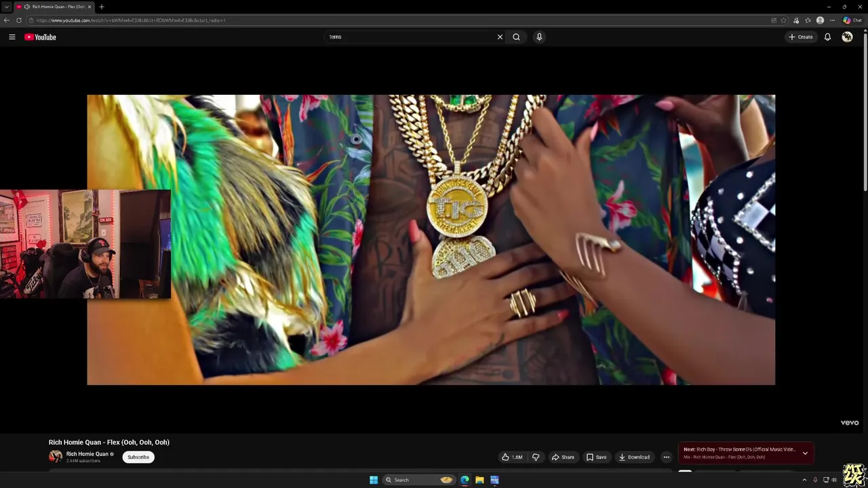
Task: Add this page to favorites star
Action: click(783, 20)
